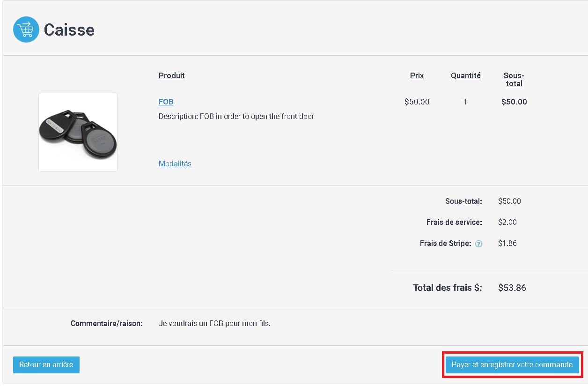Screen dimensions: 588x386
Task: Click the Frais de Stripe label
Action: click(446, 243)
